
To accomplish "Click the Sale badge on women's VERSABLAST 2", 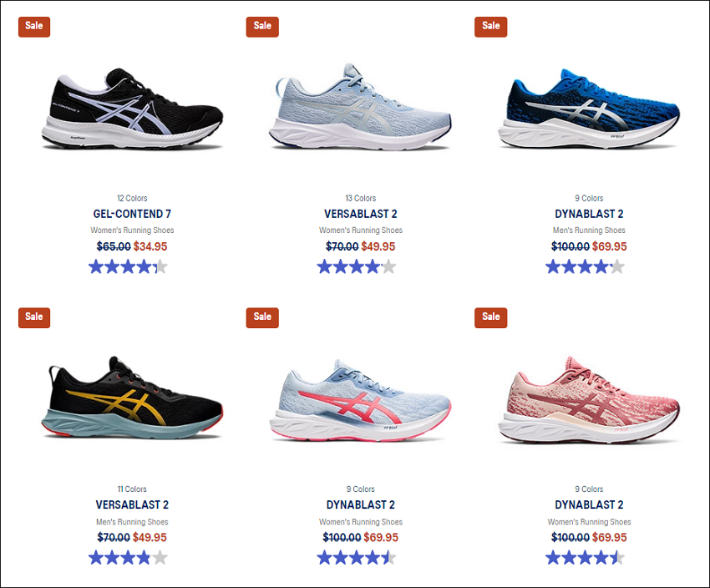I will (x=262, y=27).
